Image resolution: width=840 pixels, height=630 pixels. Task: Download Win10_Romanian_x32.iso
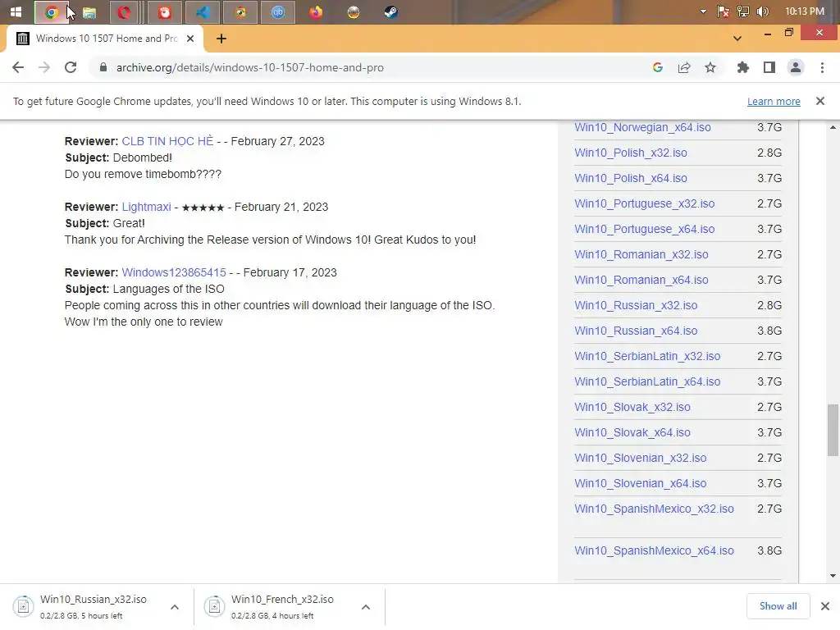point(641,254)
